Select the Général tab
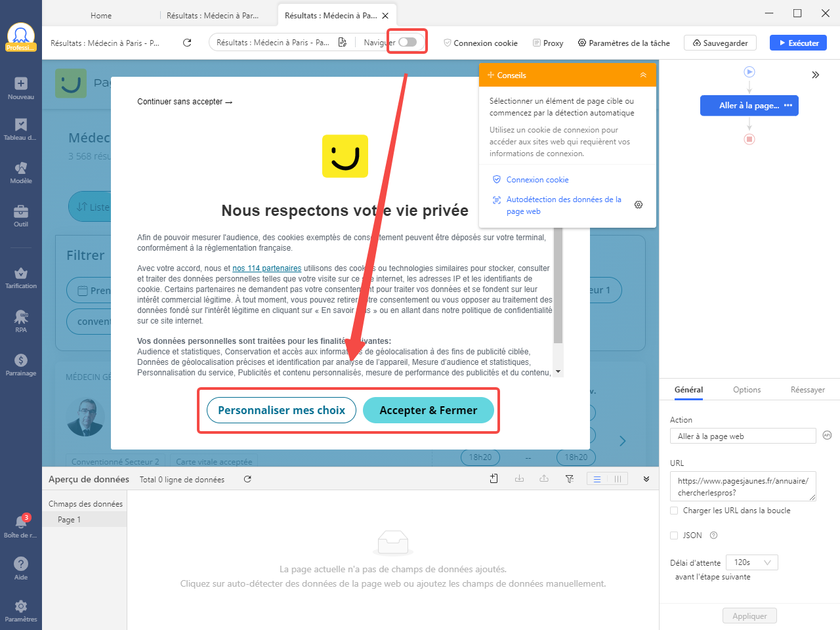840x630 pixels. [x=688, y=390]
